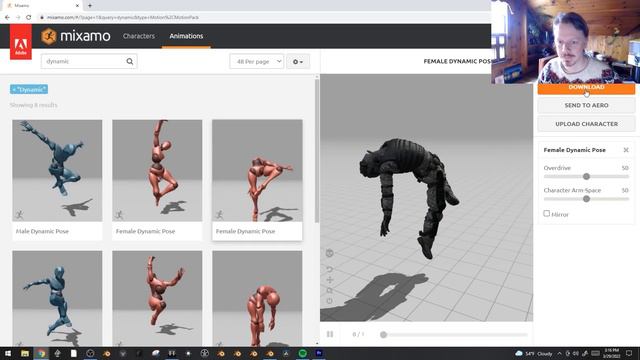This screenshot has height=360, width=640.
Task: Adjust the Character Arm-Space slider handle
Action: [x=586, y=199]
